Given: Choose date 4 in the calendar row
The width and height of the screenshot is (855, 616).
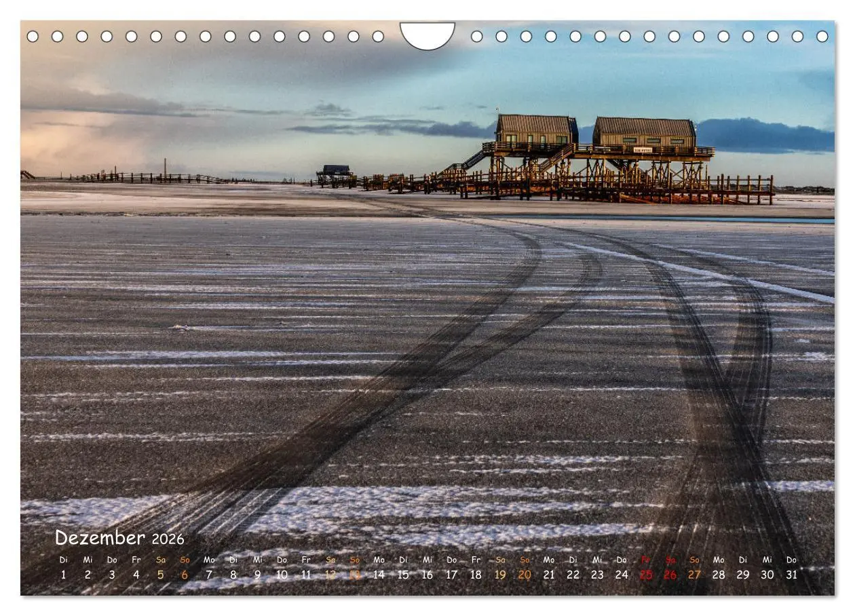Looking at the screenshot, I should click(136, 575).
